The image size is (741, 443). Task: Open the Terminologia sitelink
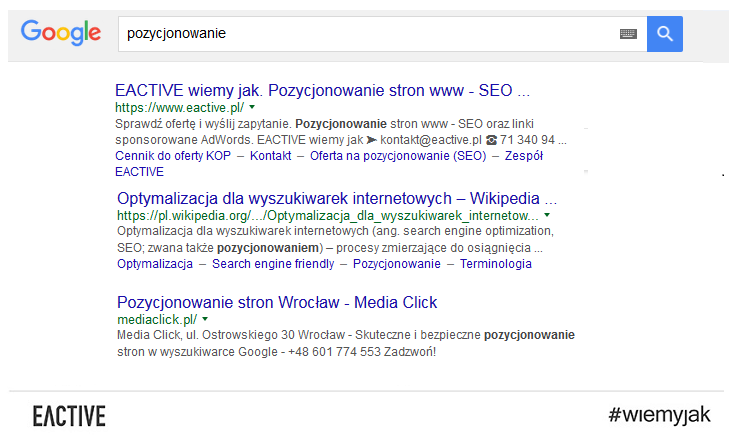click(x=496, y=263)
